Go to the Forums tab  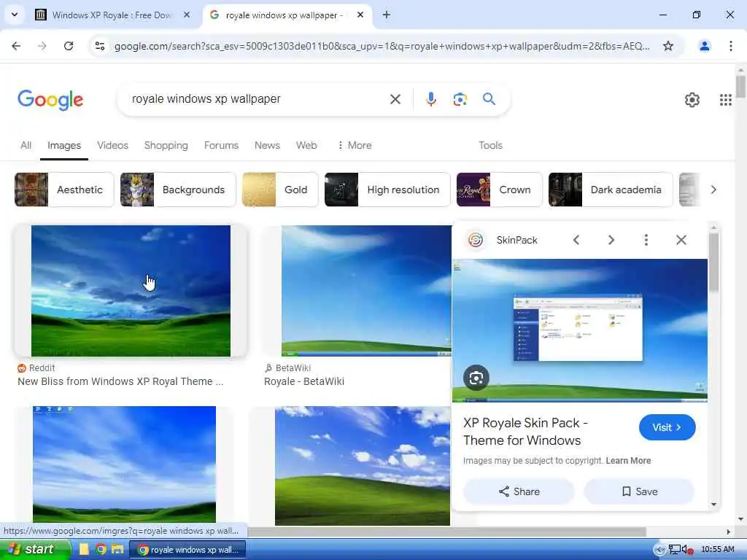[221, 145]
